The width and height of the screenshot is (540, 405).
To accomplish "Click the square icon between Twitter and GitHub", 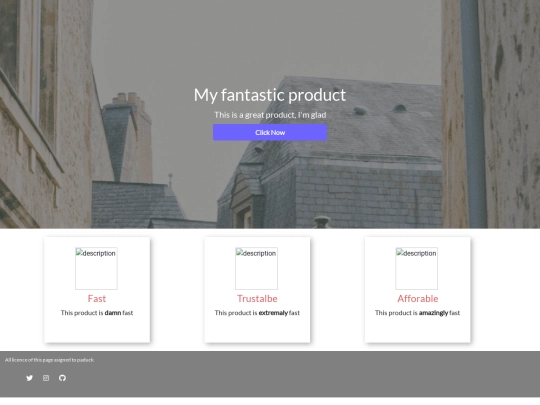I will pos(46,378).
